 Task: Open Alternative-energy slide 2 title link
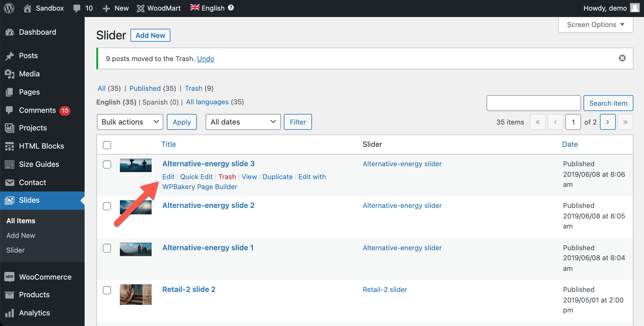(208, 205)
